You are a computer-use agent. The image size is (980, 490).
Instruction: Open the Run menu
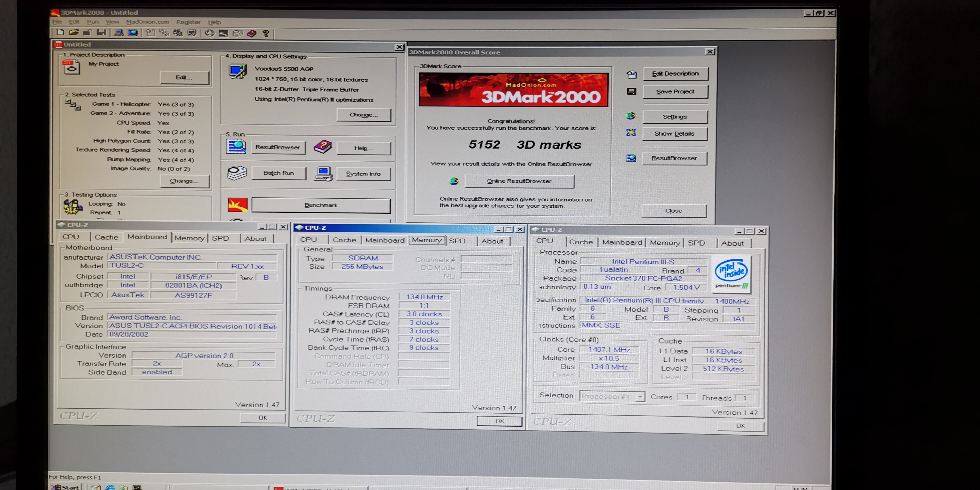click(92, 22)
